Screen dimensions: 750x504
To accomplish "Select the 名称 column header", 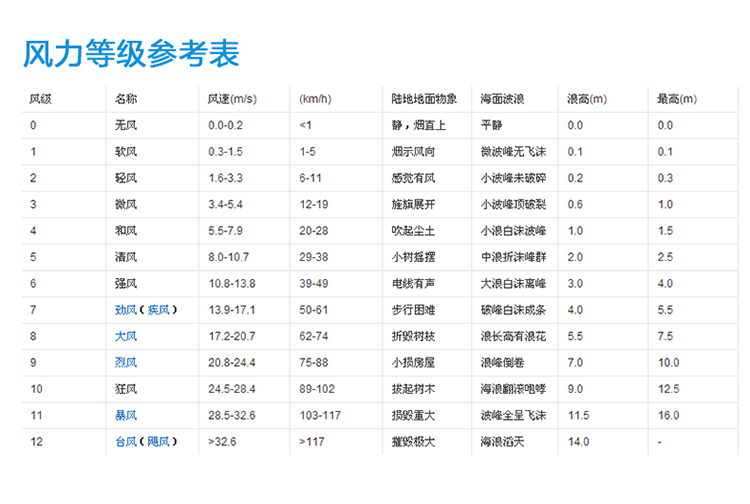I will pyautogui.click(x=126, y=100).
